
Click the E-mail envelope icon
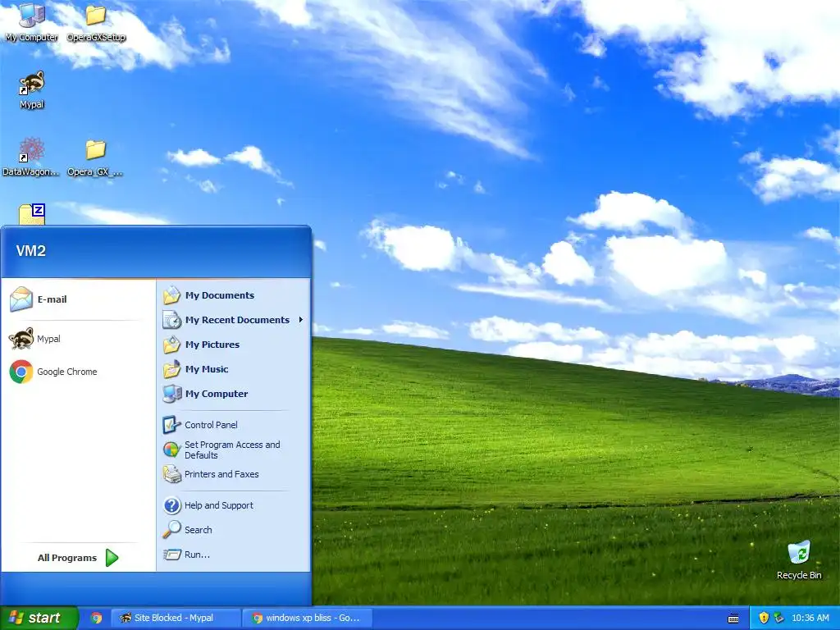[x=21, y=299]
